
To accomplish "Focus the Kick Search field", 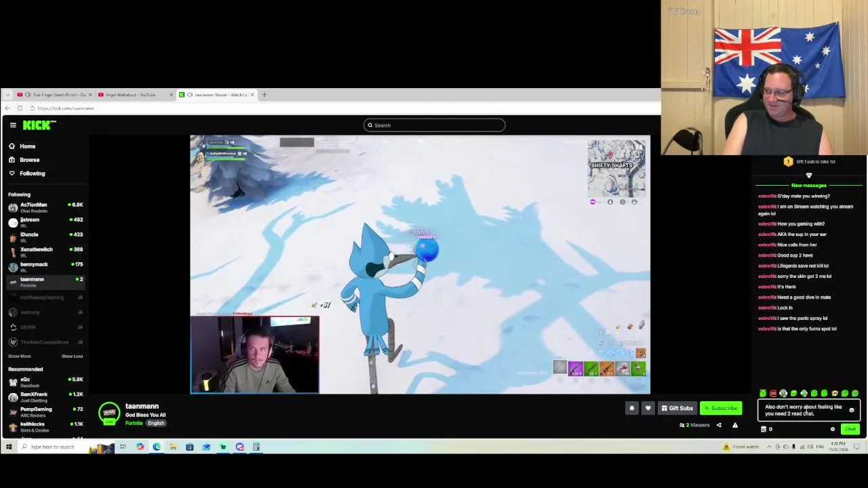I will coord(434,125).
